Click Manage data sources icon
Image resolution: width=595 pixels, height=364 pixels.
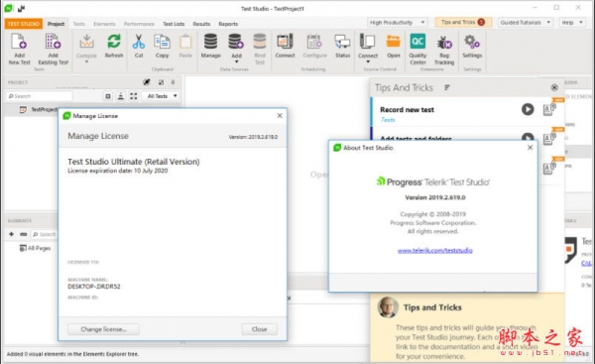pyautogui.click(x=210, y=42)
